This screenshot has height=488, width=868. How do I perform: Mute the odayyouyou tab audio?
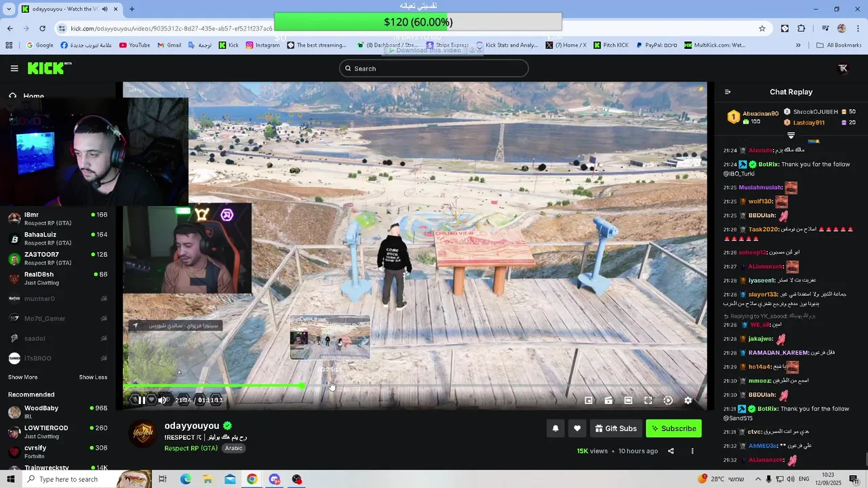[104, 9]
